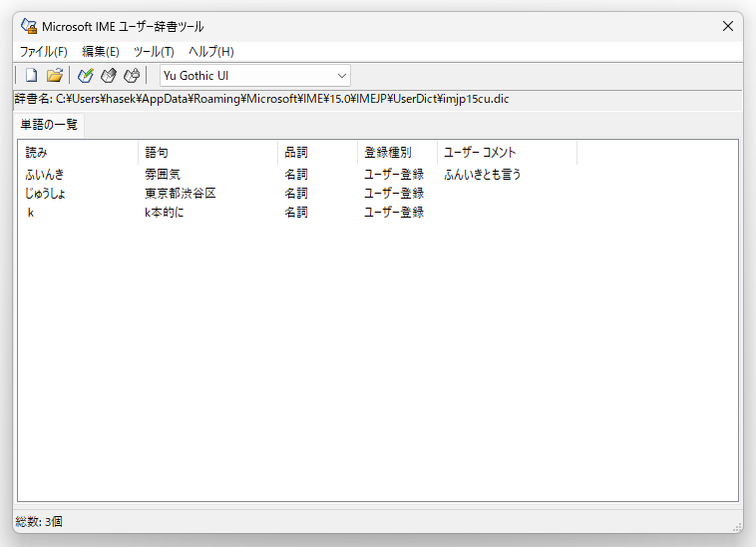Select the k reading entry
Image resolution: width=756 pixels, height=547 pixels.
[x=31, y=213]
